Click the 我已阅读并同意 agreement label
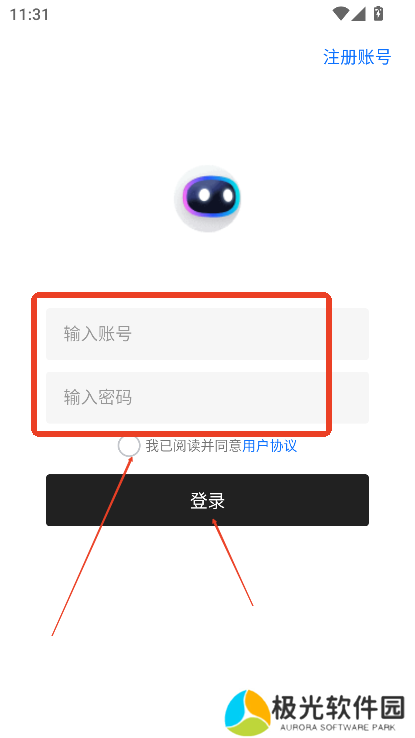Image resolution: width=415 pixels, height=738 pixels. pos(193,446)
